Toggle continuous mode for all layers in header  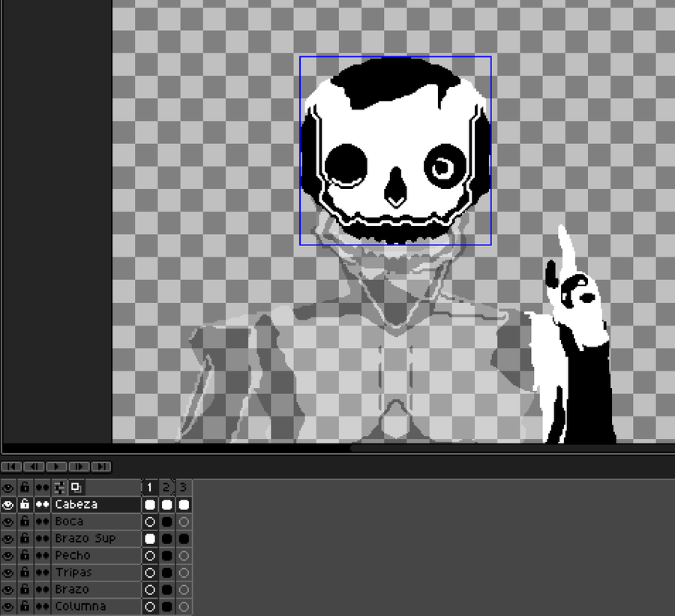(x=42, y=488)
